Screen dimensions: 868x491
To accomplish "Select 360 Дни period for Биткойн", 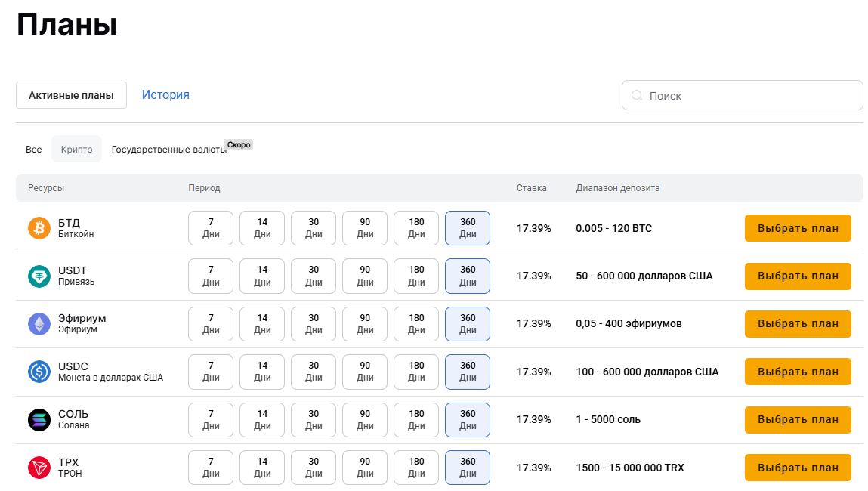I will [468, 228].
